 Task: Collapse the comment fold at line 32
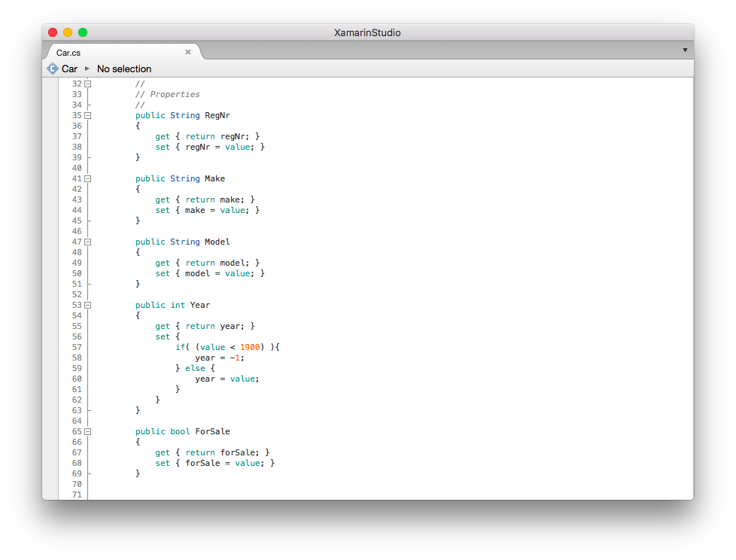88,84
